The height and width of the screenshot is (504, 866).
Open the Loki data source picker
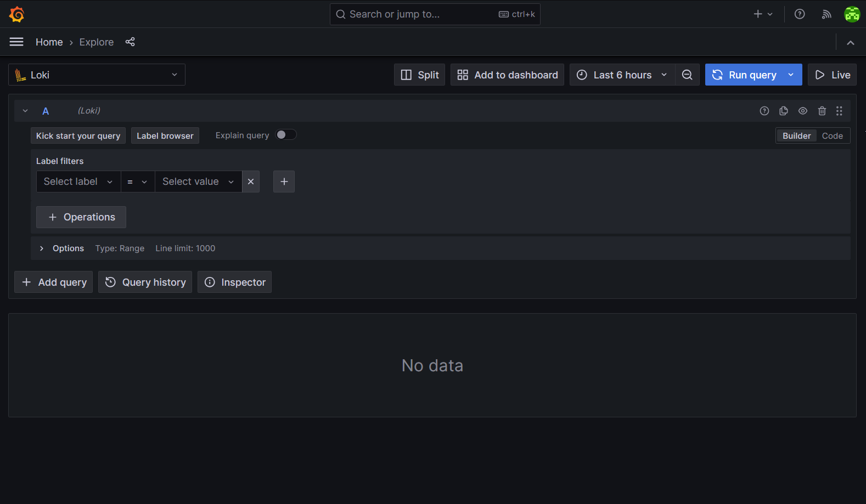(x=97, y=75)
